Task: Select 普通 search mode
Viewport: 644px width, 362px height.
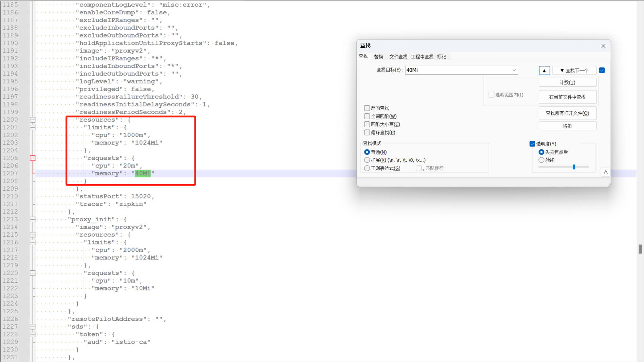Action: click(367, 152)
